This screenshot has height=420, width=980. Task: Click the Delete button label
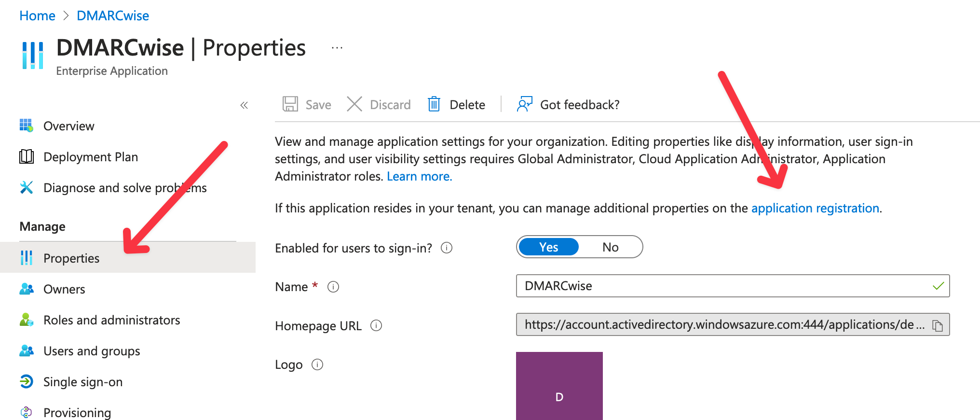click(467, 105)
